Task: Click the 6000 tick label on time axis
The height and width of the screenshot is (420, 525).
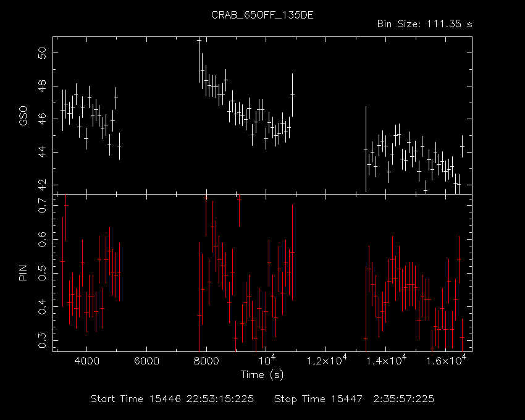Action: click(x=146, y=361)
